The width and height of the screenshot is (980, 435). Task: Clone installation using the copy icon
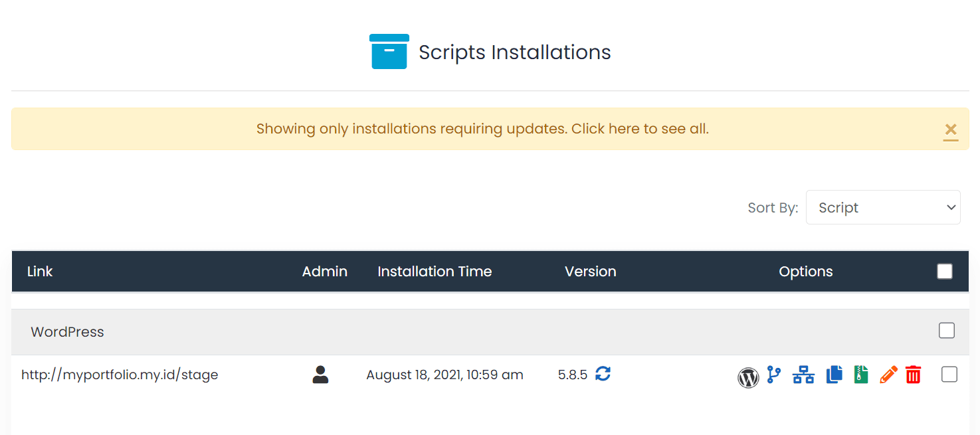(834, 375)
